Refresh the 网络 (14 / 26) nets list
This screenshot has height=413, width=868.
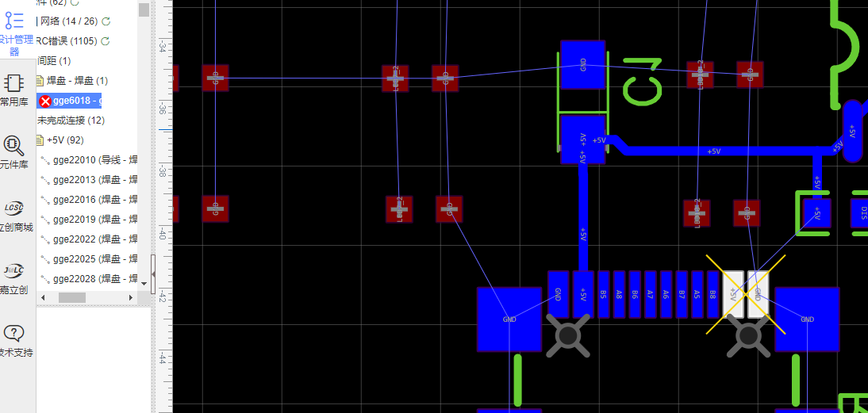click(106, 21)
